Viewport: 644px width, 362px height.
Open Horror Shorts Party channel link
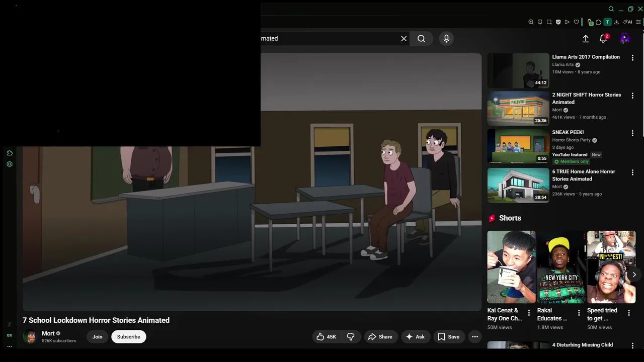click(x=572, y=140)
